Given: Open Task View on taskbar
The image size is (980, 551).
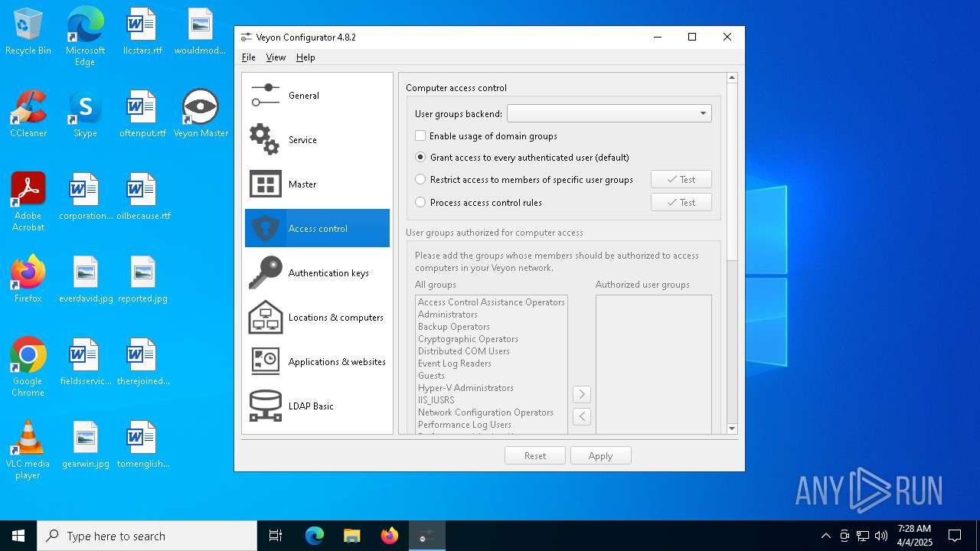Looking at the screenshot, I should click(276, 536).
